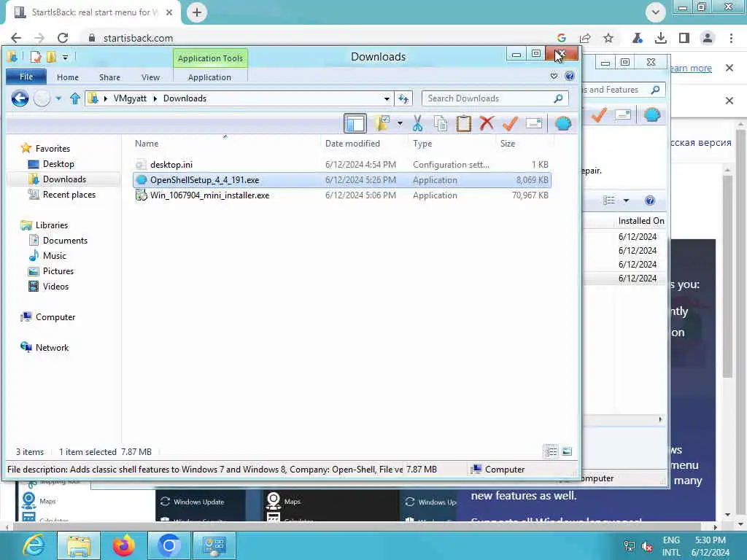Open Internet Explorer from the taskbar

click(x=34, y=545)
